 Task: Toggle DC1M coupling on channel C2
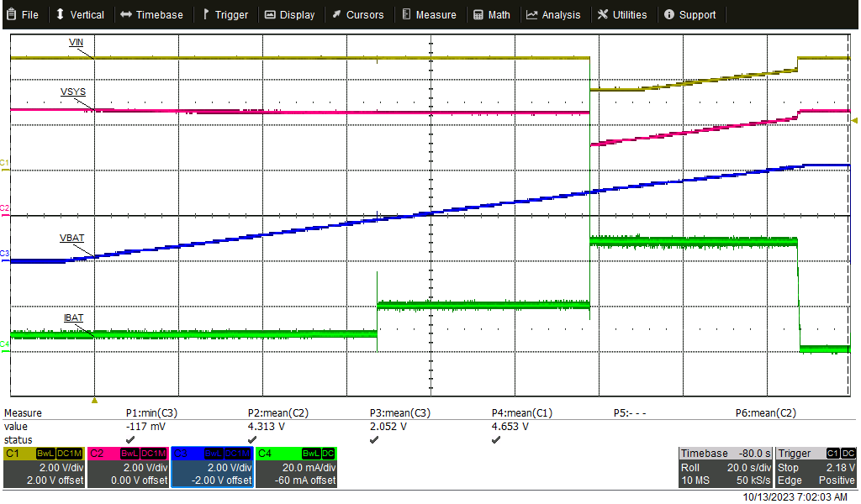pyautogui.click(x=152, y=452)
